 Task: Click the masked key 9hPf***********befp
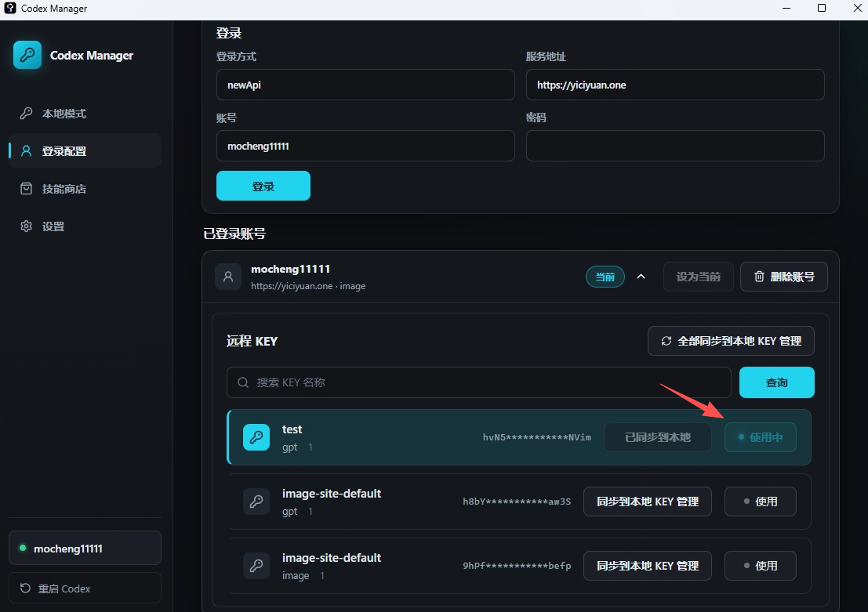click(x=517, y=566)
